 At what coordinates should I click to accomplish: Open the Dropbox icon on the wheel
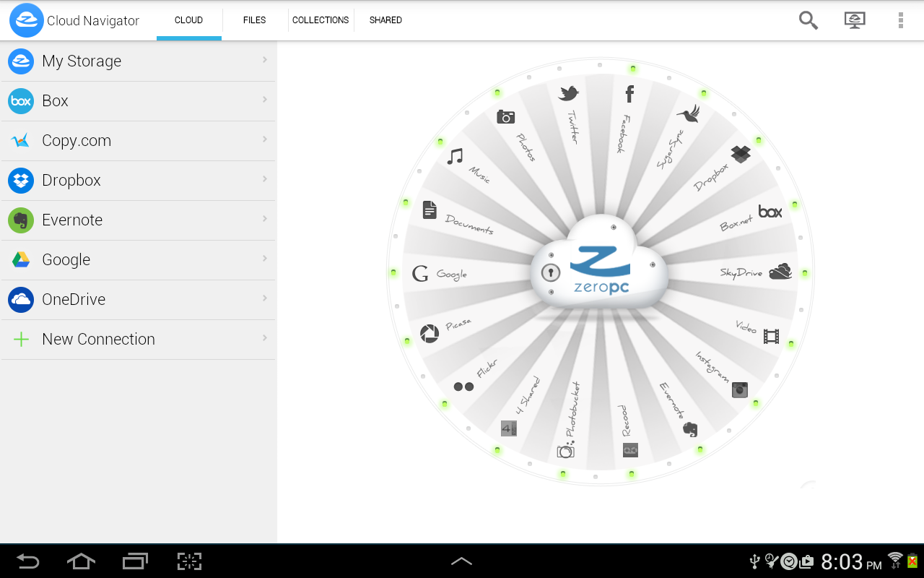coord(741,154)
